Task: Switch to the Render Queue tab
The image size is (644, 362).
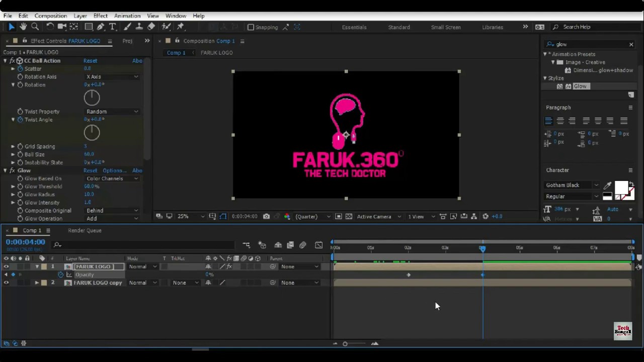Action: (85, 230)
